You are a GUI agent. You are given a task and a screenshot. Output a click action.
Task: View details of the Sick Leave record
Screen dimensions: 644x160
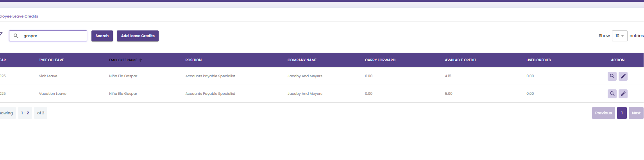[612, 76]
